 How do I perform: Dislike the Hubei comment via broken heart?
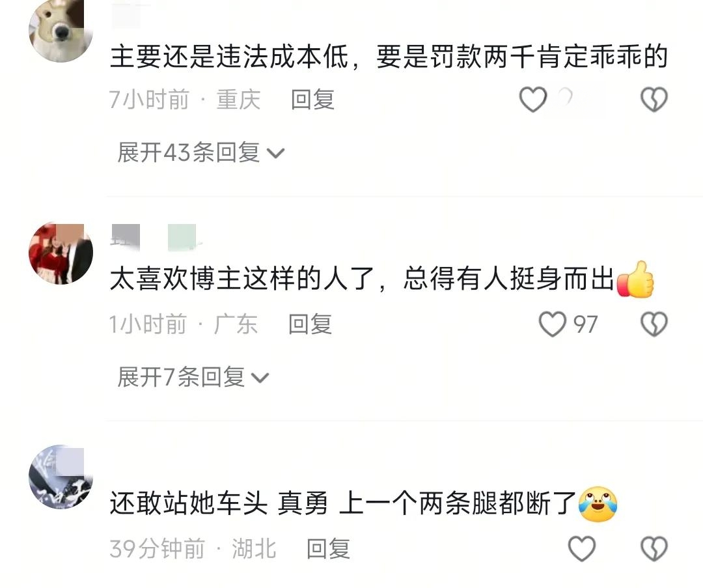pos(654,548)
